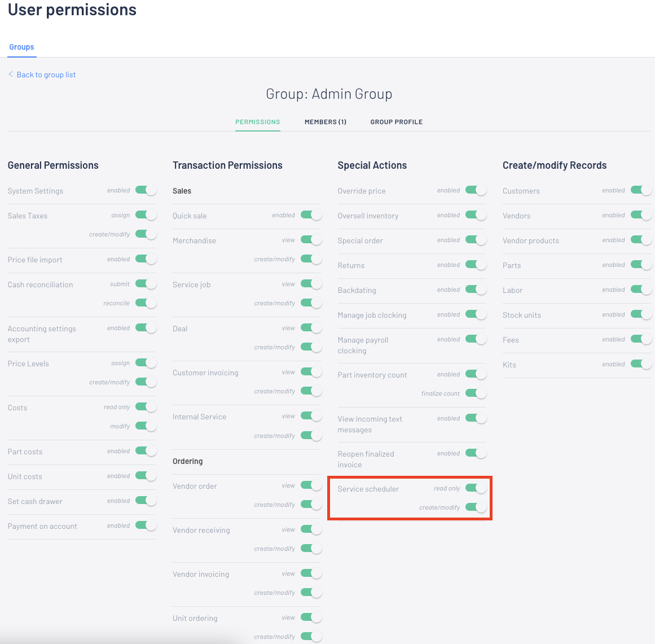Open the Groups tab
The width and height of the screenshot is (655, 644).
[x=22, y=47]
